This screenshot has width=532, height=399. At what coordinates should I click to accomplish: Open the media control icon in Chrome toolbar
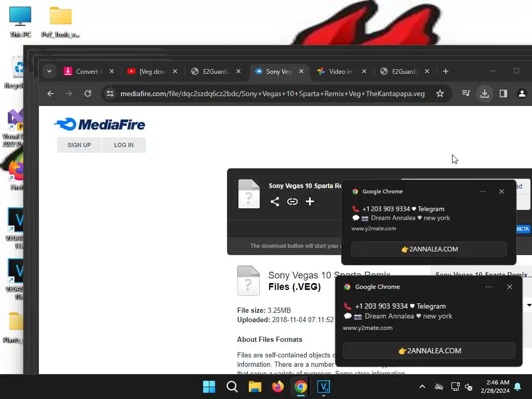coord(466,94)
